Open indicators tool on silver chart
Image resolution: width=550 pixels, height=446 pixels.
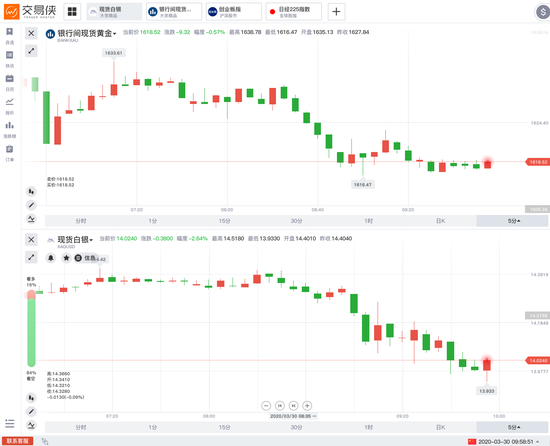pyautogui.click(x=31, y=425)
